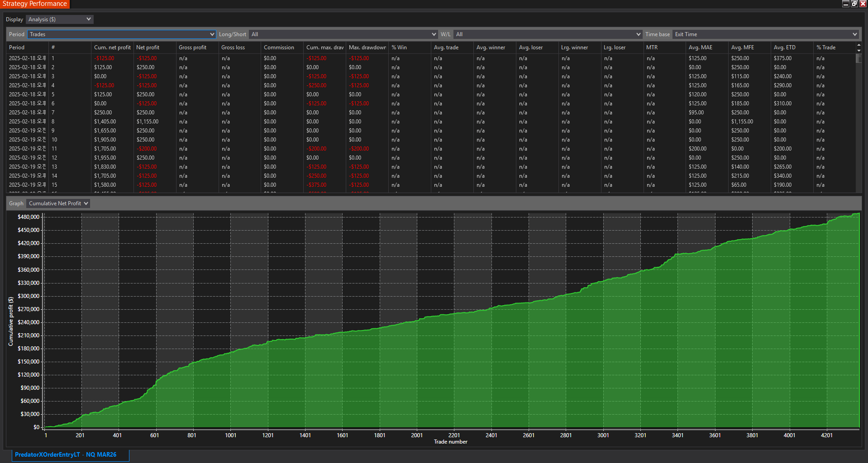Viewport: 868px width, 463px height.
Task: Sort by the Net profit column header
Action: click(x=148, y=47)
